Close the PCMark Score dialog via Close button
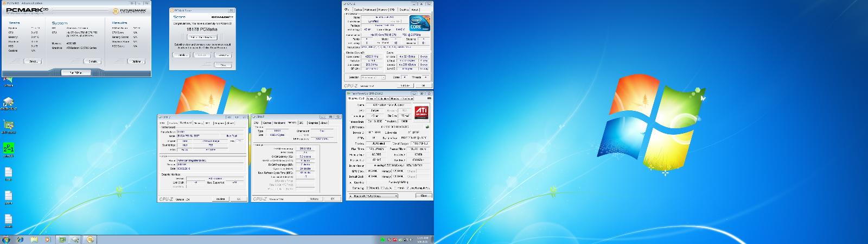The width and height of the screenshot is (868, 244). [223, 65]
